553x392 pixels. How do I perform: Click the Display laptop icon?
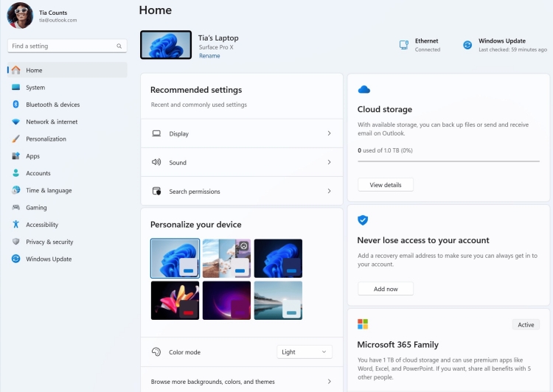[156, 133]
